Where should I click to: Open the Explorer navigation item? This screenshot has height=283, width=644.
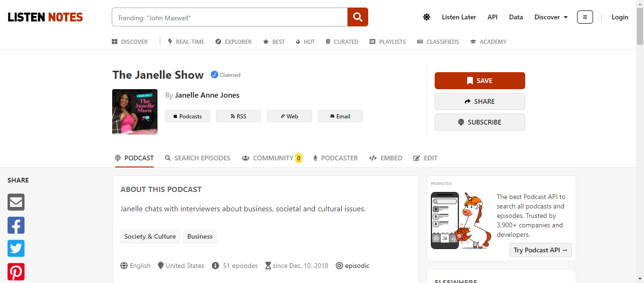(233, 42)
